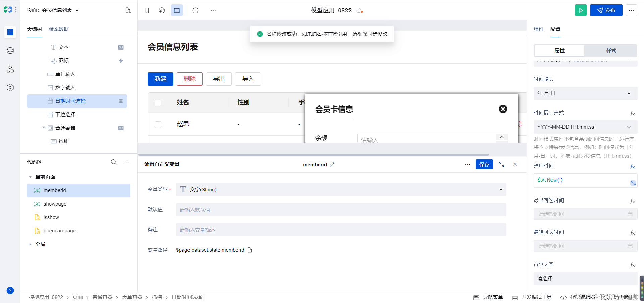
Task: Open 开发调试工具 in the bottom bar
Action: coord(532,297)
